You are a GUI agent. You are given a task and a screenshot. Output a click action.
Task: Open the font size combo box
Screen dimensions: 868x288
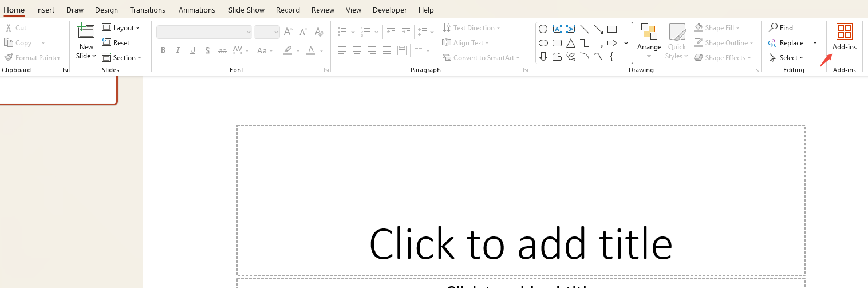tap(267, 32)
